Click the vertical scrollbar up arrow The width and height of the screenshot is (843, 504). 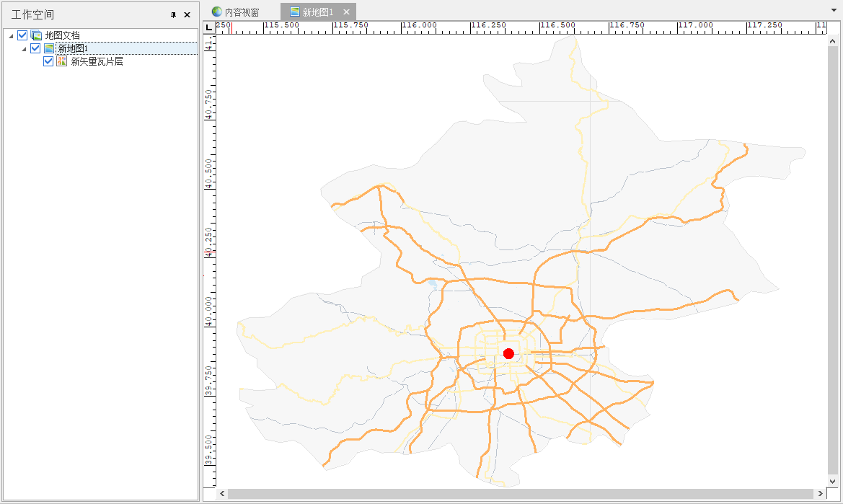(x=832, y=40)
